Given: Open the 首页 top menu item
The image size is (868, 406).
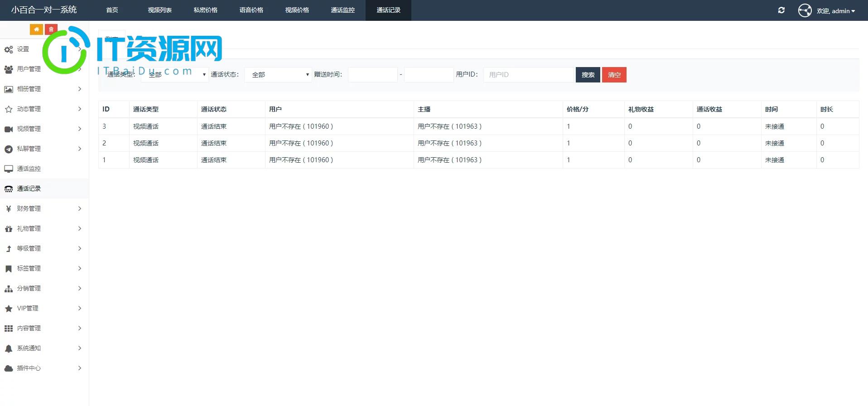Looking at the screenshot, I should click(x=112, y=10).
